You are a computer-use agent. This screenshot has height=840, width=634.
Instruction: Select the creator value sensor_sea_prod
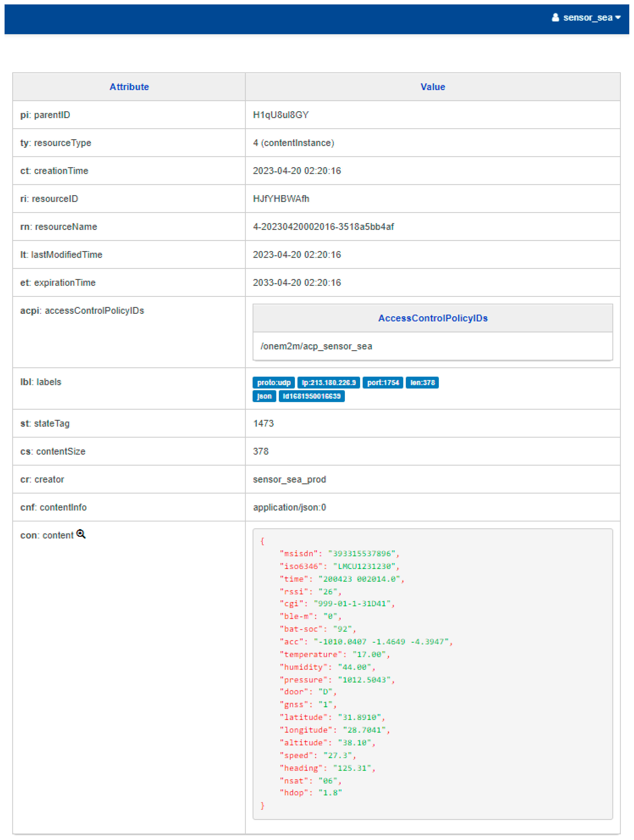[x=289, y=479]
